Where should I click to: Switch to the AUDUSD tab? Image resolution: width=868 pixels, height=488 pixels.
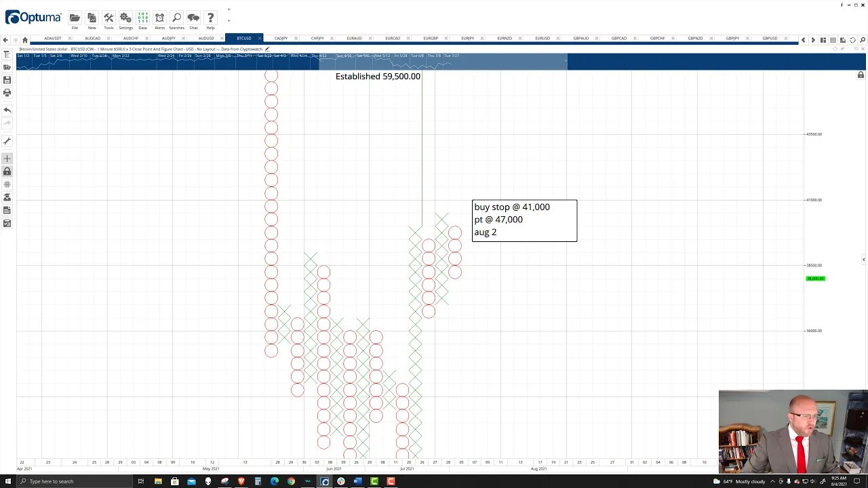click(205, 39)
